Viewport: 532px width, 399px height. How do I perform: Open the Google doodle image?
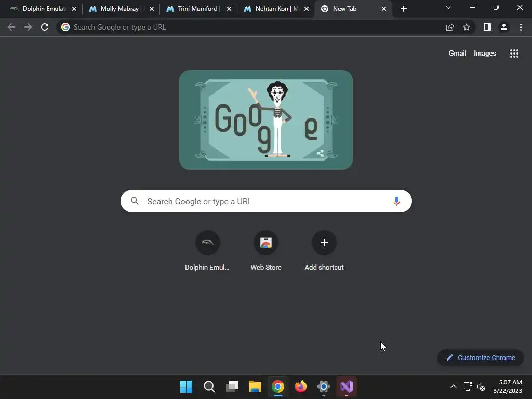click(x=266, y=120)
